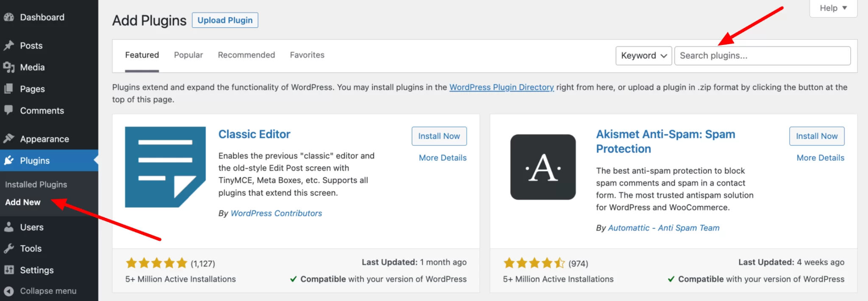Go to the Media menu
The image size is (868, 301).
pyautogui.click(x=32, y=67)
